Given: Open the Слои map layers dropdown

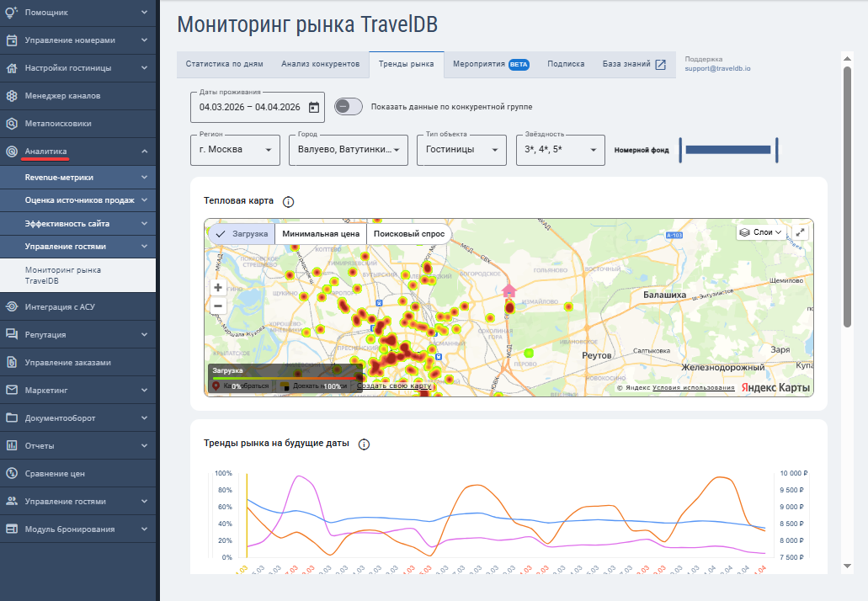Looking at the screenshot, I should coord(760,232).
